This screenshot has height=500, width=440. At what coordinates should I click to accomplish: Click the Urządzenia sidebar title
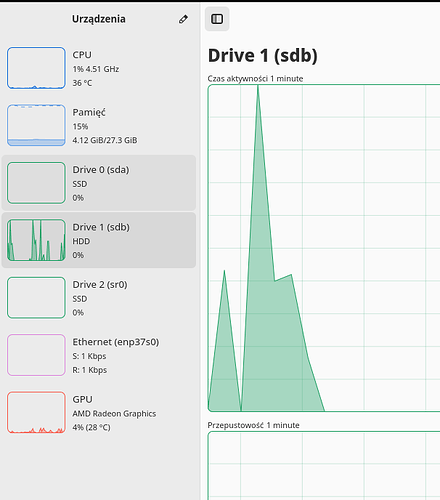(x=99, y=19)
